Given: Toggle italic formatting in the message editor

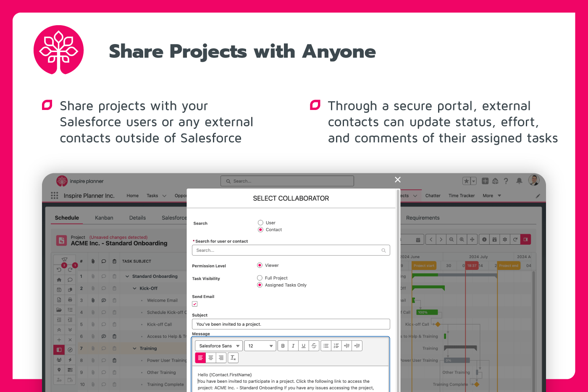Looking at the screenshot, I should pyautogui.click(x=293, y=346).
